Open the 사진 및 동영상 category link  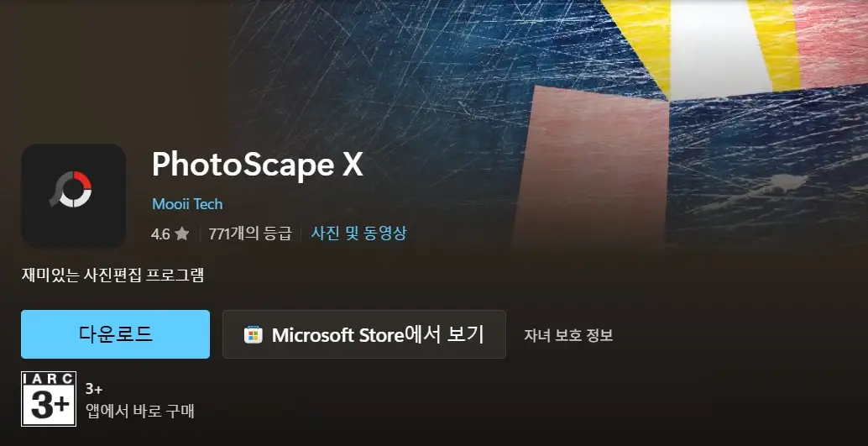click(x=358, y=233)
